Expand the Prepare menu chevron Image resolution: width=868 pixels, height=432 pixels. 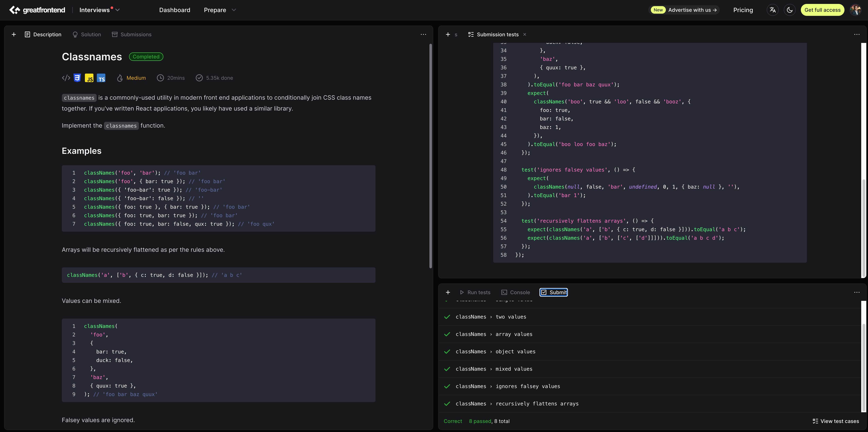coord(234,10)
